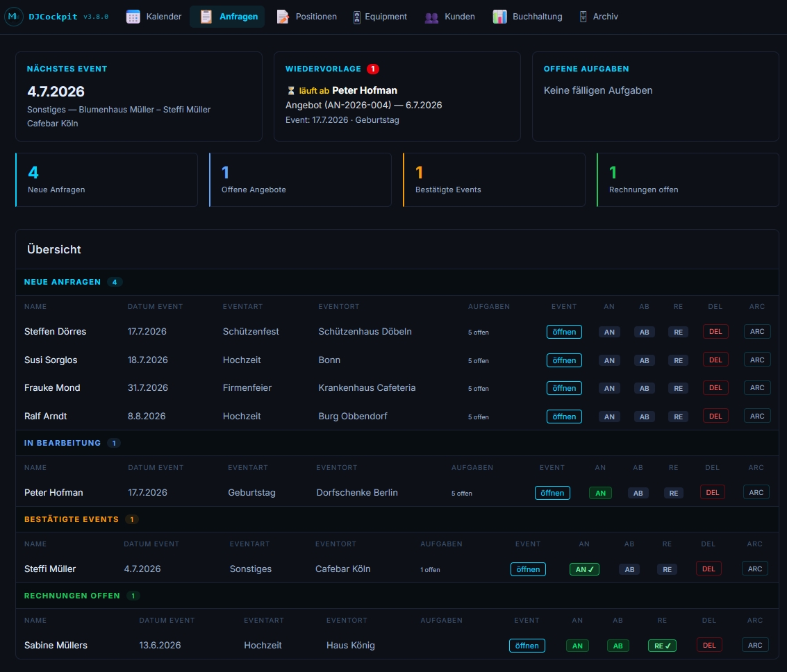The image size is (787, 672).
Task: Toggle AN status for Steffen Dörres
Action: 609,332
